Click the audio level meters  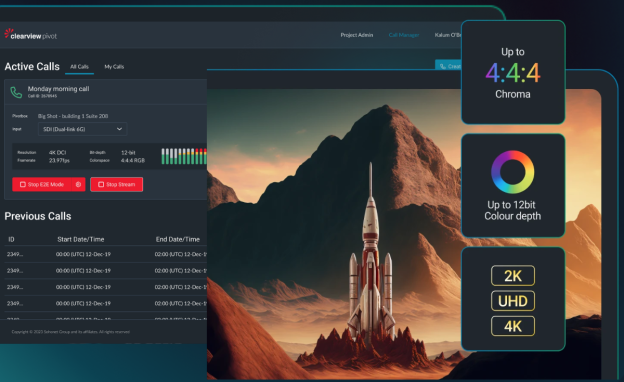pos(184,156)
